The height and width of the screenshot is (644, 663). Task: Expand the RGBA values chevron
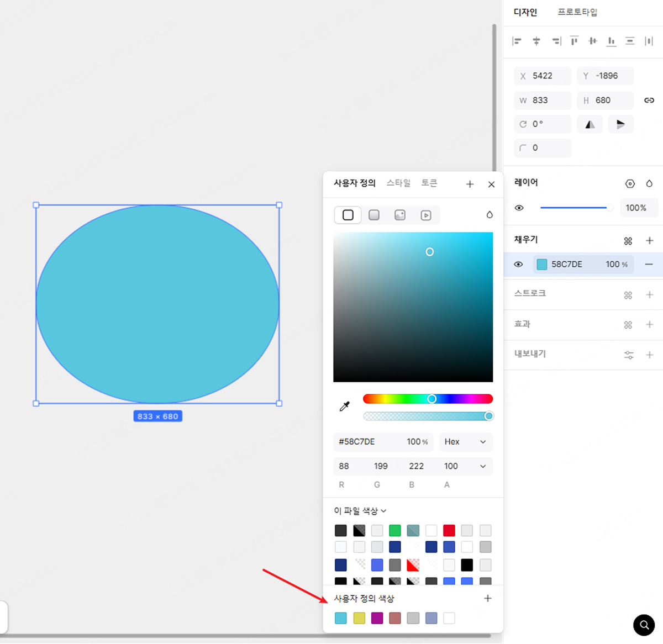(483, 466)
